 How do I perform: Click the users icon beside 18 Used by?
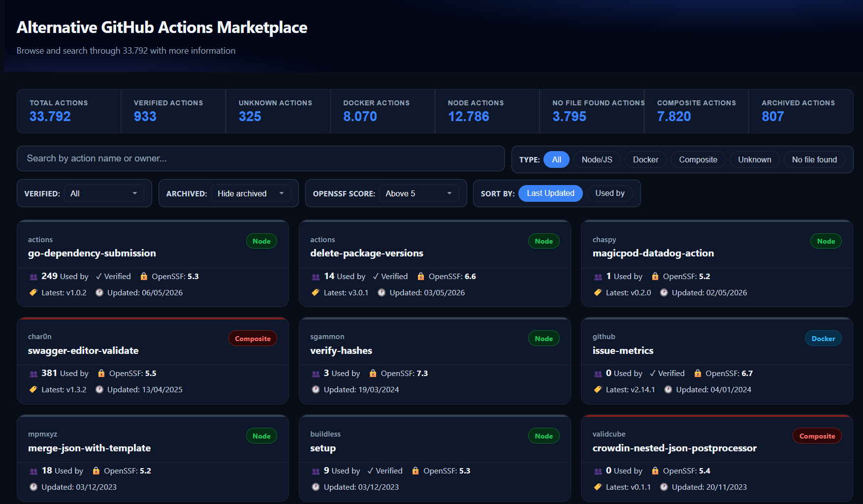33,471
